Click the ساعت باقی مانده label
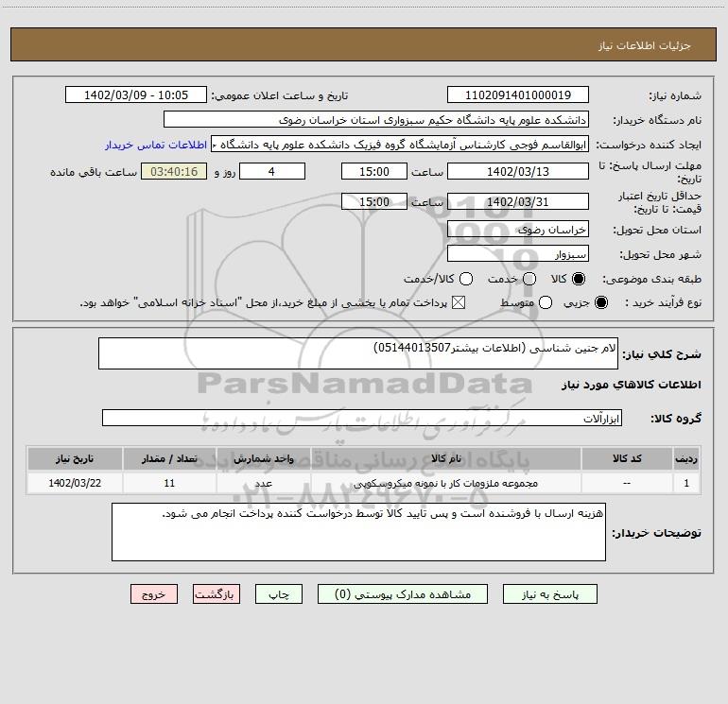The height and width of the screenshot is (704, 728). pos(94,172)
